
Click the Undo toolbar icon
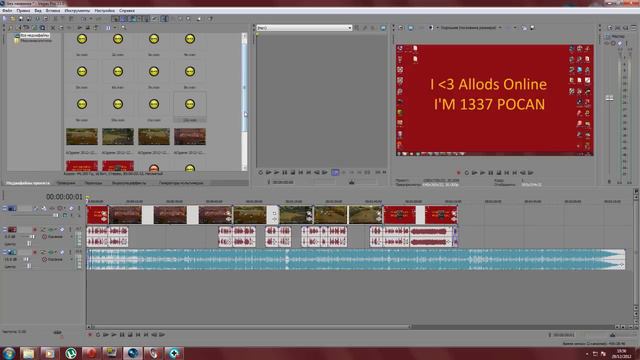[x=83, y=19]
